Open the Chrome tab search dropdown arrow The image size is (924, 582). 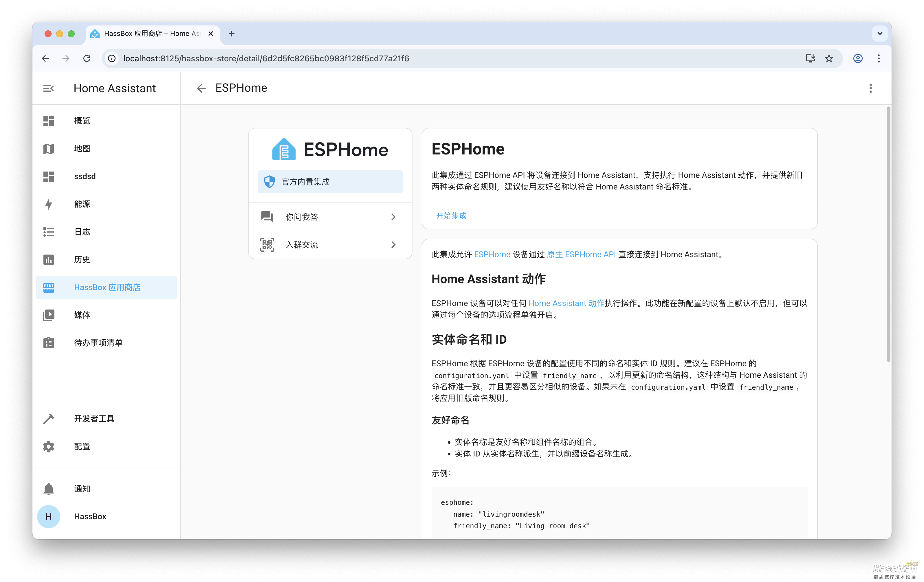tap(880, 33)
